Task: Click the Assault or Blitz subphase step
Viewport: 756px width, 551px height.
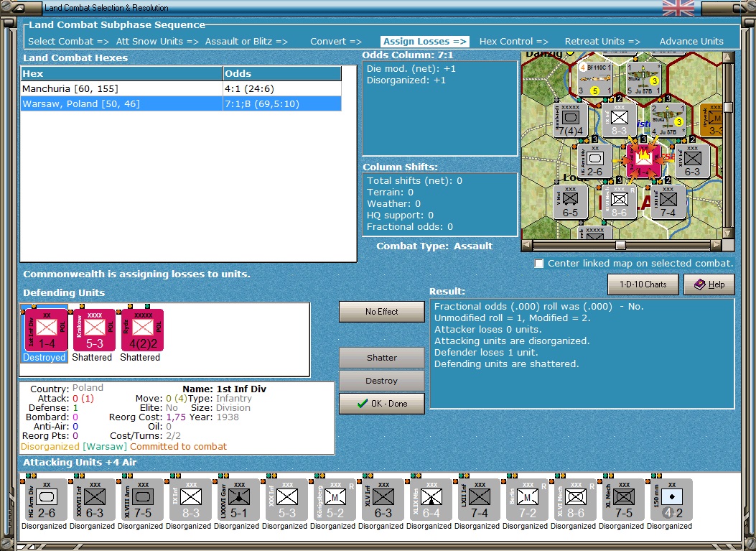Action: tap(246, 42)
